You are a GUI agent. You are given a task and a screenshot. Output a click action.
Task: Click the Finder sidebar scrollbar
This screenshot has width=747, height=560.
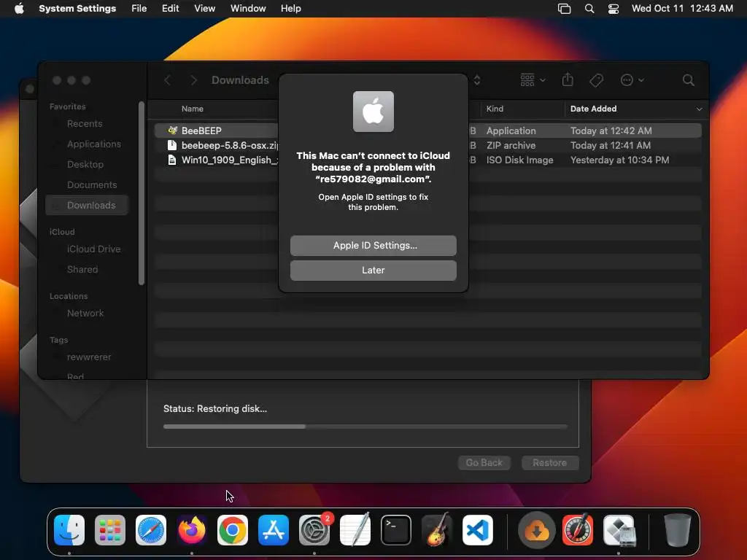click(x=141, y=192)
